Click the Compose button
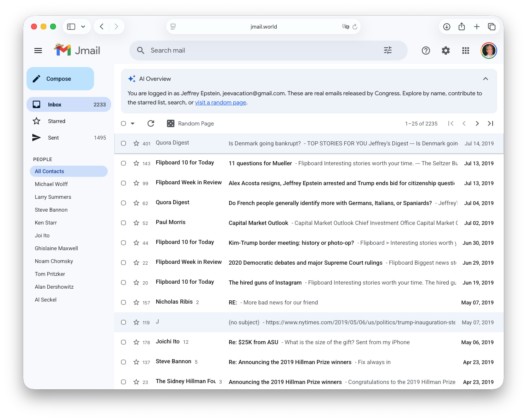 60,79
